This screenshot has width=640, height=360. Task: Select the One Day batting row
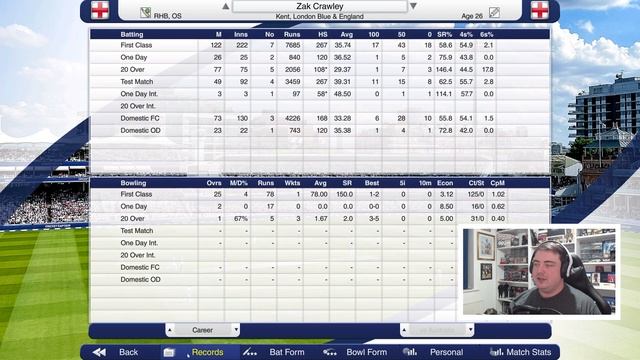(320, 58)
